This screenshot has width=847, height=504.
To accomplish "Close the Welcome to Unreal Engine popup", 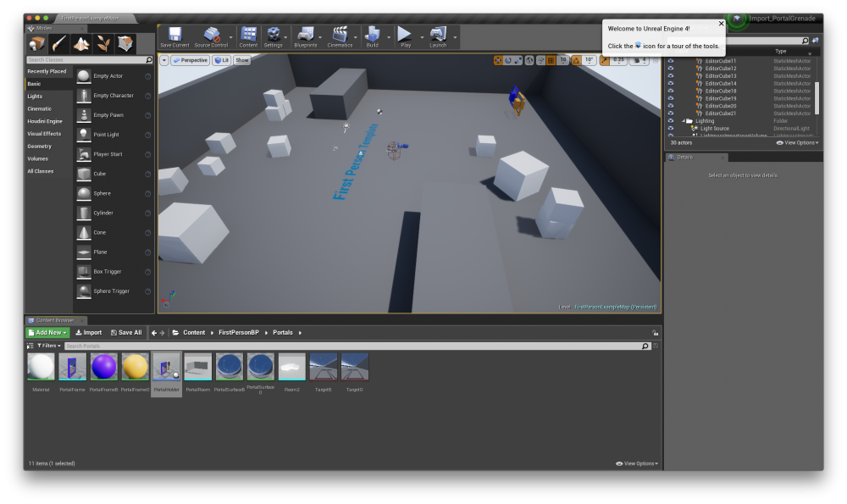I will click(721, 24).
